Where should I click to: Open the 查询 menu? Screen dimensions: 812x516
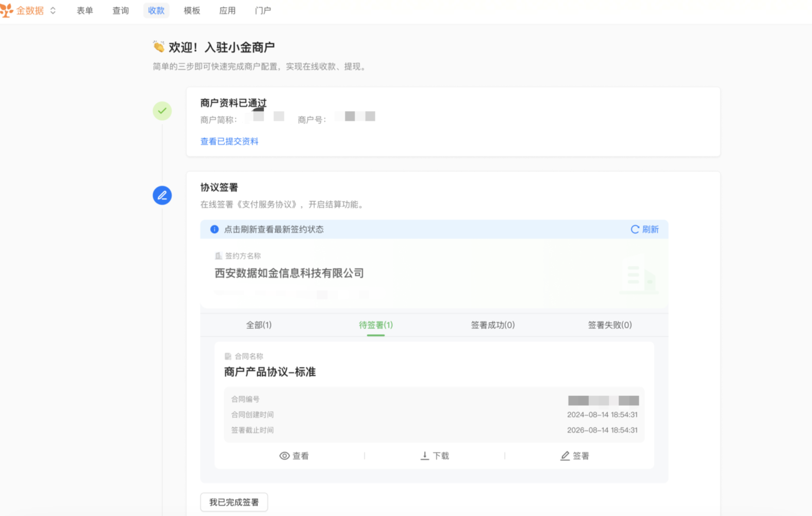click(x=121, y=10)
